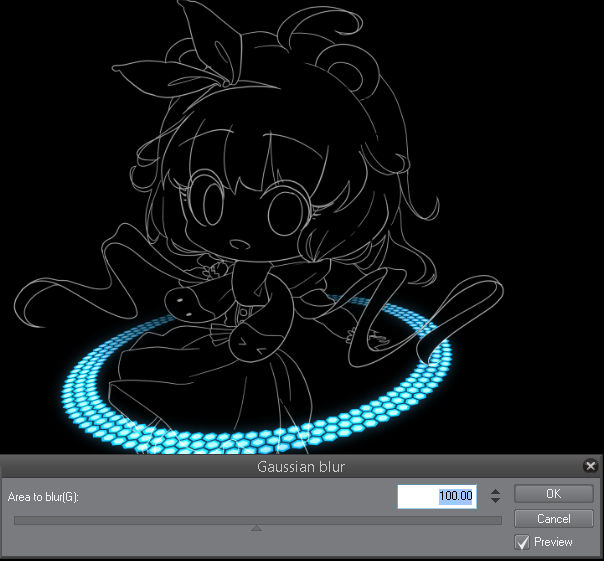This screenshot has width=604, height=561.
Task: Confirm the Gaussian blur with OK
Action: pos(554,494)
